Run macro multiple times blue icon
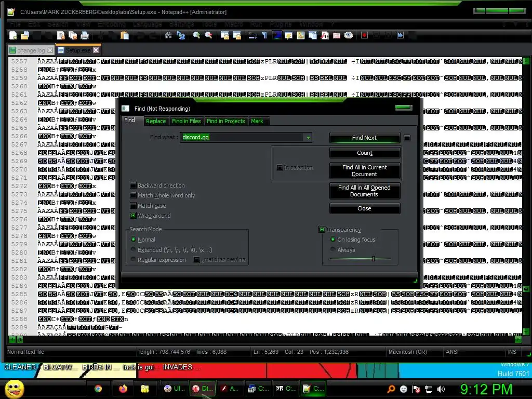 pyautogui.click(x=401, y=35)
